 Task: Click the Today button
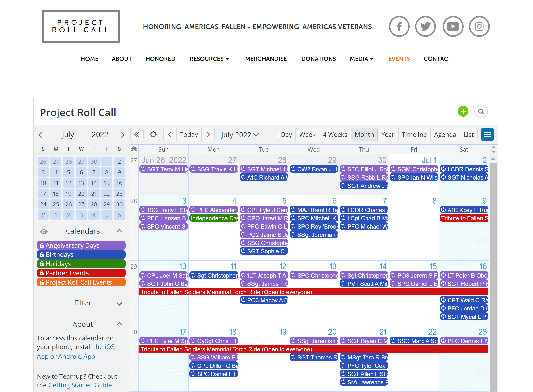pos(189,135)
